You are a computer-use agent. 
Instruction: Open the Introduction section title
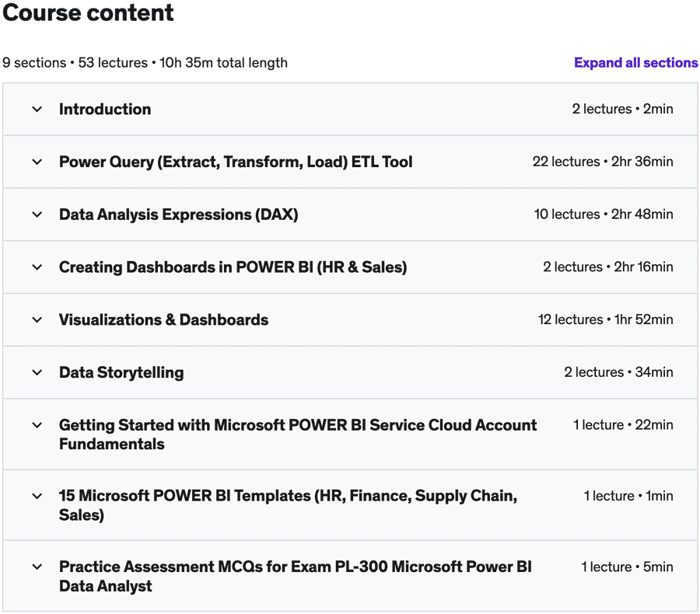[x=105, y=110]
